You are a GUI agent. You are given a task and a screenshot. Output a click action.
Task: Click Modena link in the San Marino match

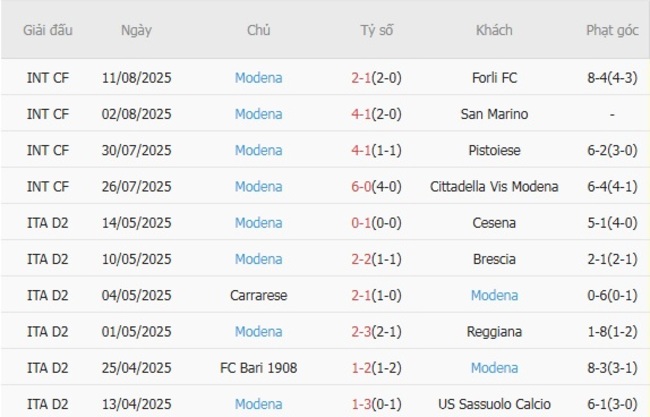(x=258, y=114)
